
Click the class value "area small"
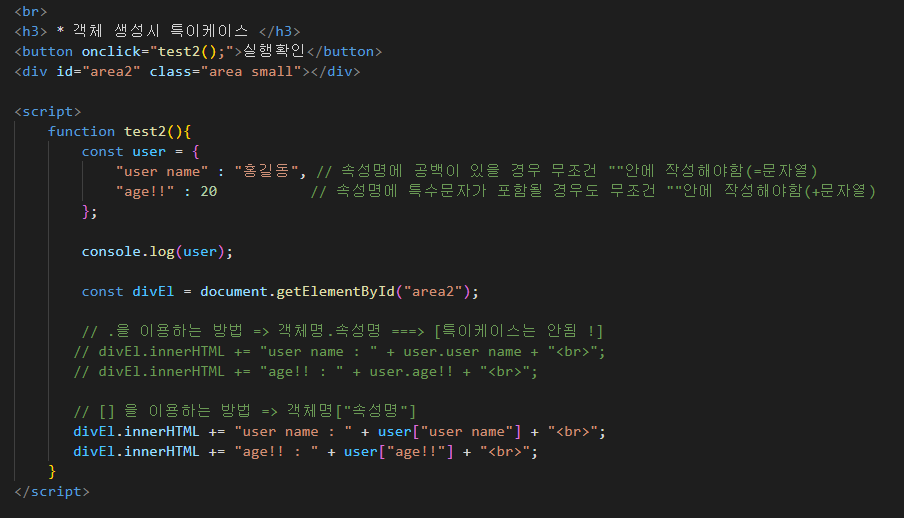251,72
